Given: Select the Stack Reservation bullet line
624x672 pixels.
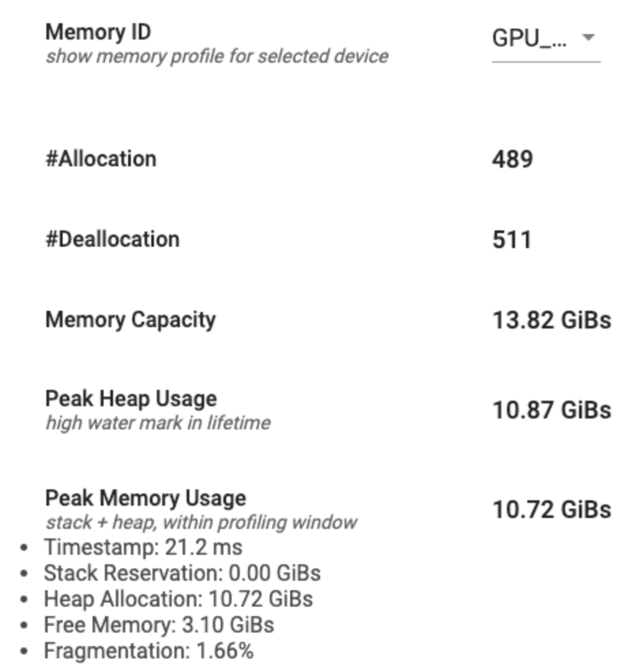Looking at the screenshot, I should tap(182, 572).
